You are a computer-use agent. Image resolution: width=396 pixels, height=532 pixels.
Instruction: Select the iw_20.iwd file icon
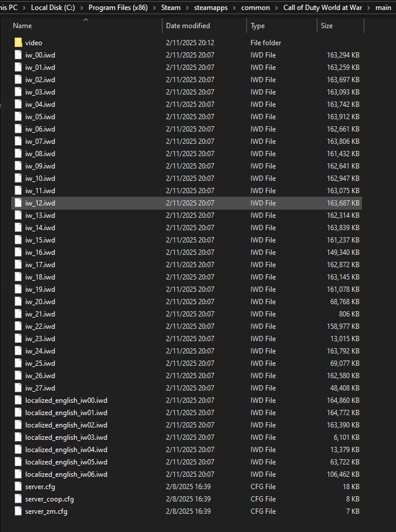tap(18, 302)
